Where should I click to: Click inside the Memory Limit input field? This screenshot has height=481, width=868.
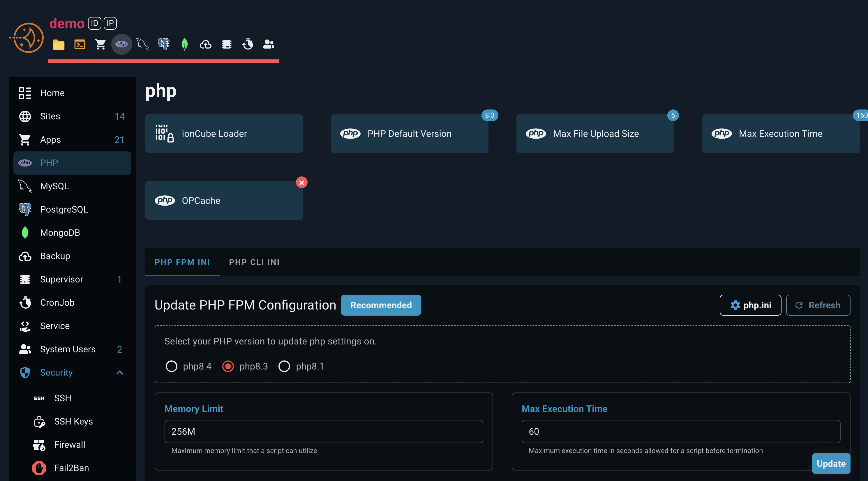(x=323, y=432)
